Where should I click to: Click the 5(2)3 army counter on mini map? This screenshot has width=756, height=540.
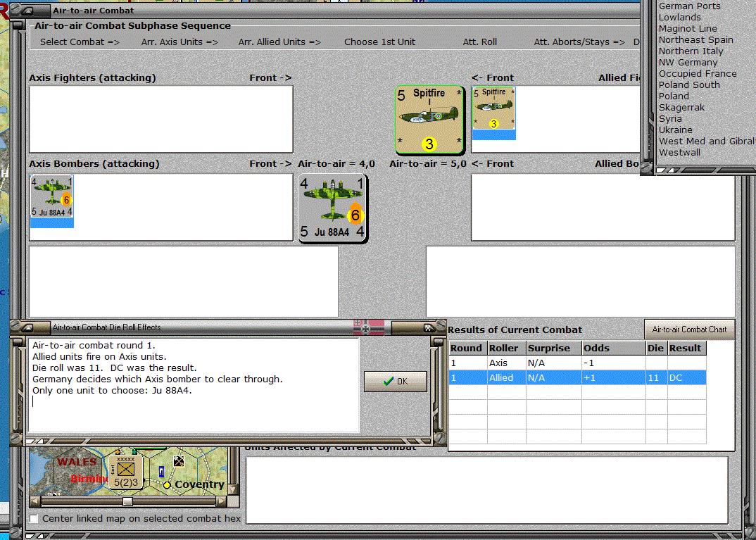click(x=126, y=472)
